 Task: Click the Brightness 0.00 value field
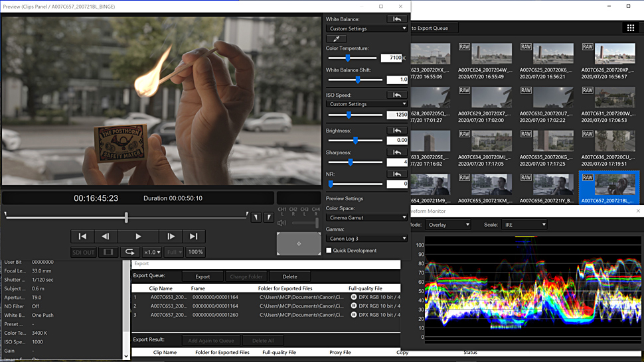pos(397,140)
